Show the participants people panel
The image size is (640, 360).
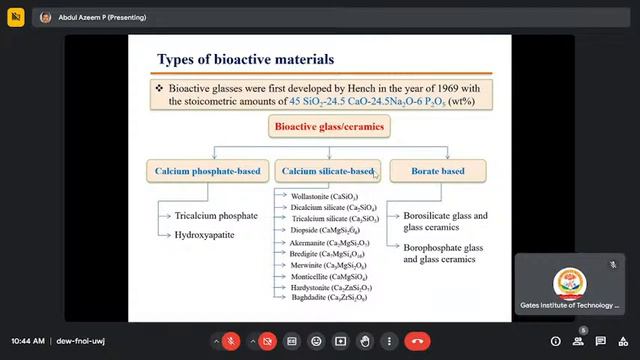tap(578, 341)
